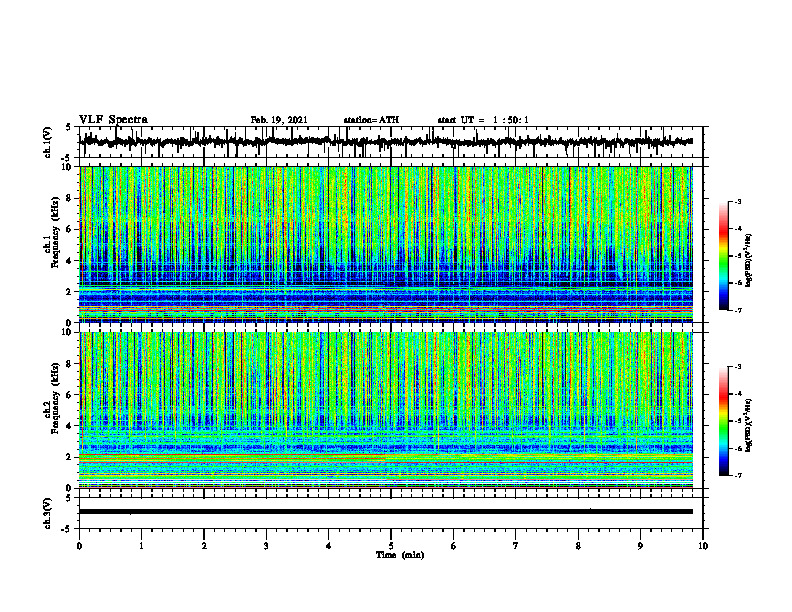Click the "start UT = 1:50:1" header text

[x=483, y=120]
